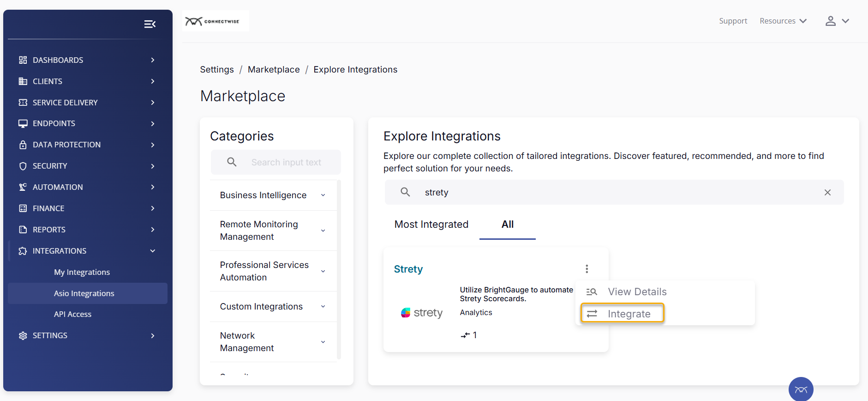Open Asio Integrations in sidebar

point(88,293)
